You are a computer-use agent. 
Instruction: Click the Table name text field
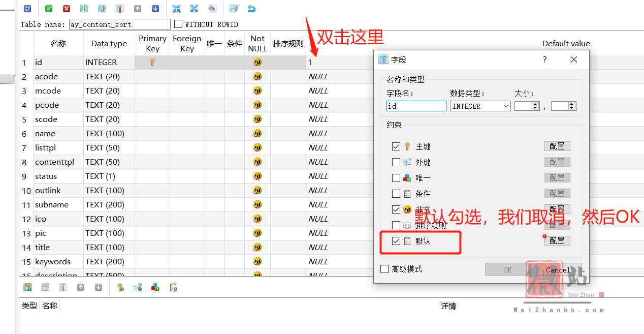coord(120,24)
